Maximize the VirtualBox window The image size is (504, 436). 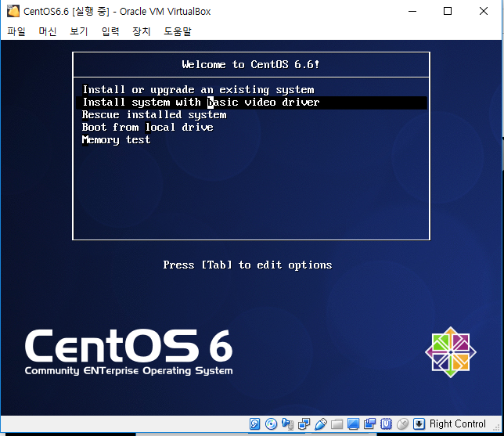pyautogui.click(x=448, y=11)
